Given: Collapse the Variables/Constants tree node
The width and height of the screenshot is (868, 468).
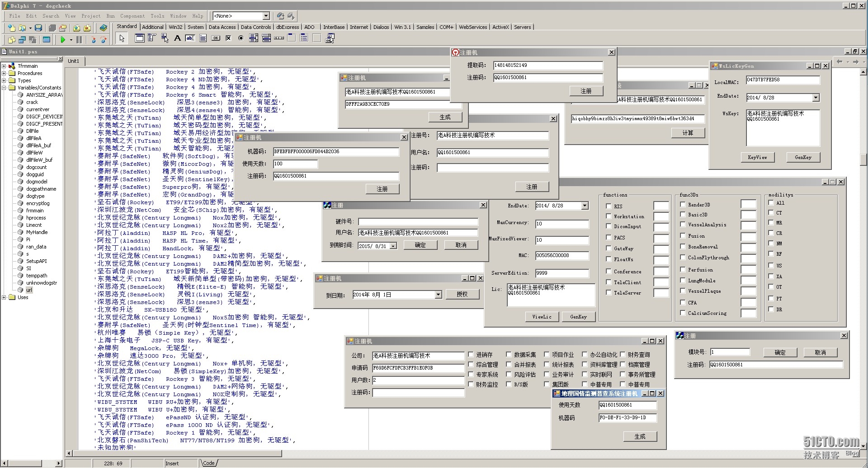Looking at the screenshot, I should (x=4, y=88).
